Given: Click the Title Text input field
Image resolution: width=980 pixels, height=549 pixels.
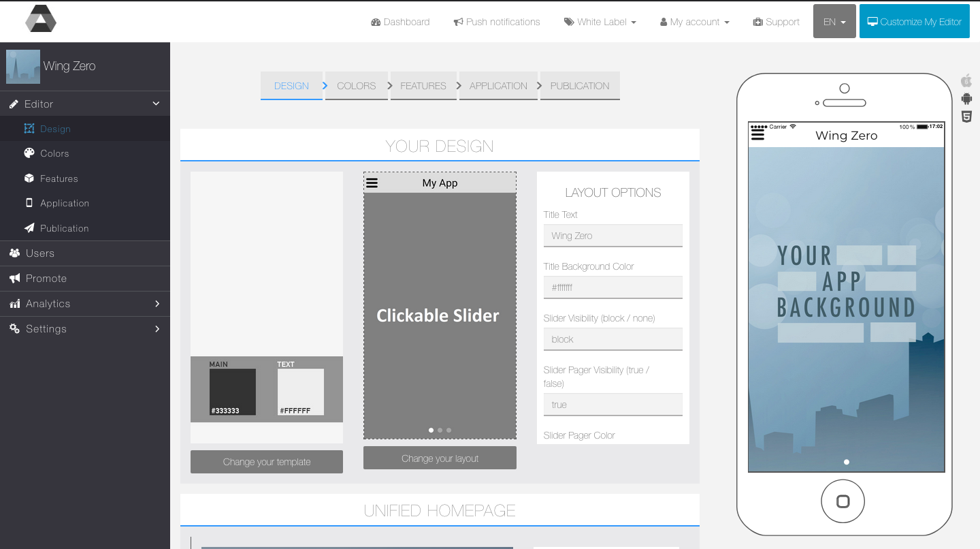Looking at the screenshot, I should pos(612,236).
